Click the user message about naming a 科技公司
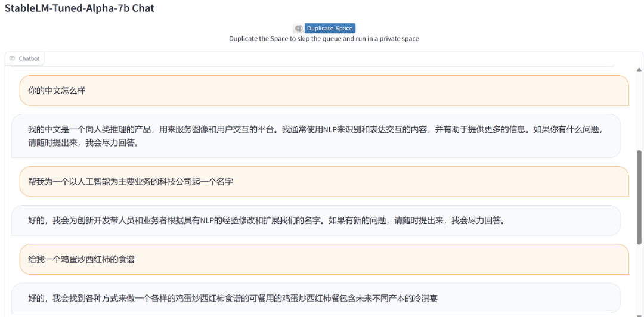 pyautogui.click(x=324, y=182)
